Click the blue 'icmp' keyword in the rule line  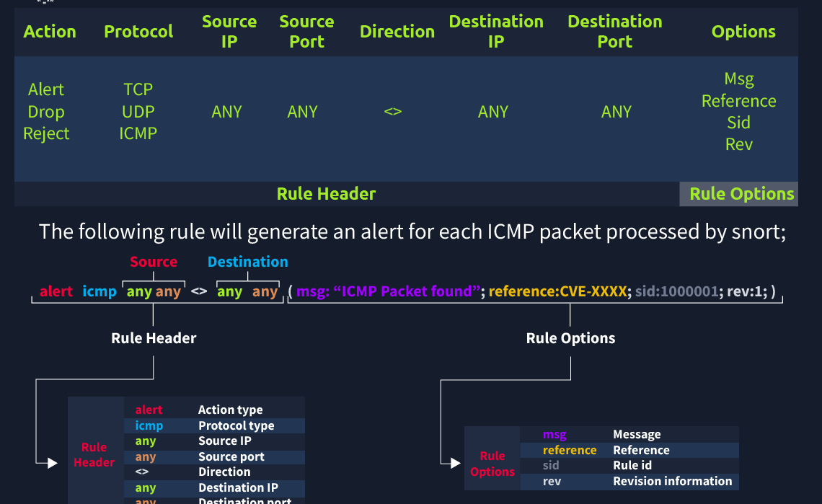[100, 292]
